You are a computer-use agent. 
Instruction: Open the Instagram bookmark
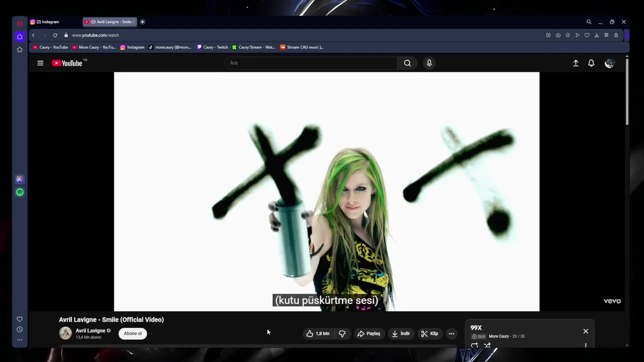pos(132,47)
